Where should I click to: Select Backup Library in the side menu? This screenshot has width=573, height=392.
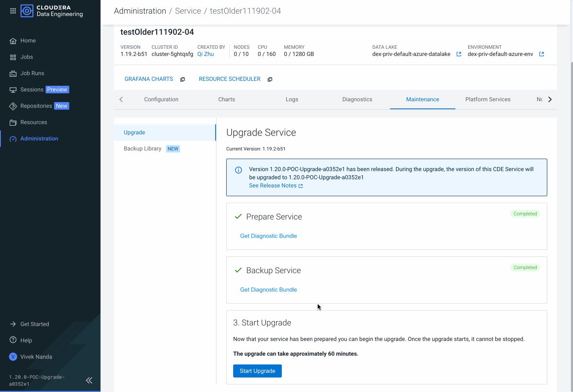point(143,148)
